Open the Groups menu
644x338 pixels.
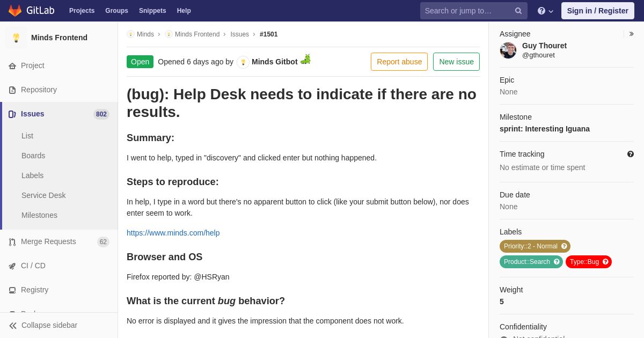[116, 11]
